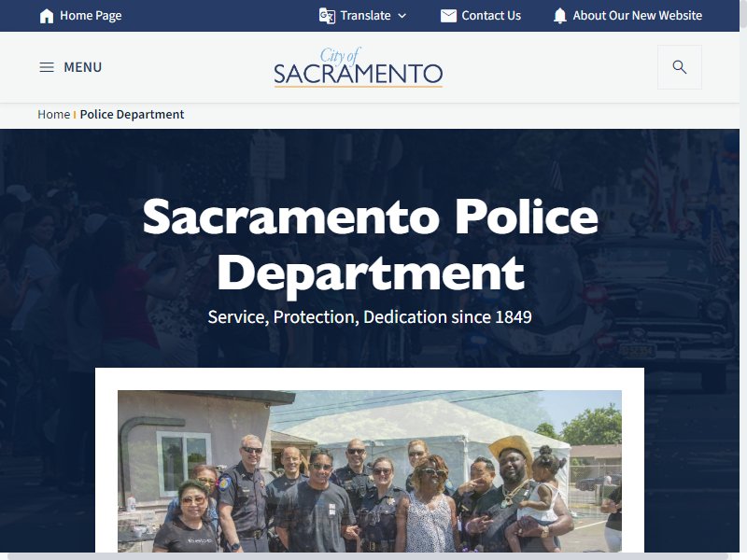Click the bell icon for website news
This screenshot has width=747, height=560.
[x=560, y=16]
